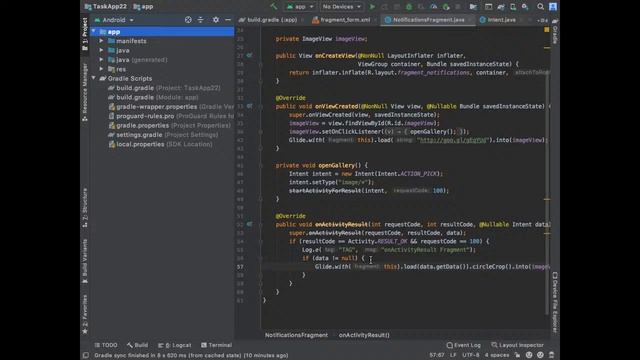Viewport: 640px width, 360px height.
Task: Click the 57:67 line column indicator
Action: [x=437, y=355]
